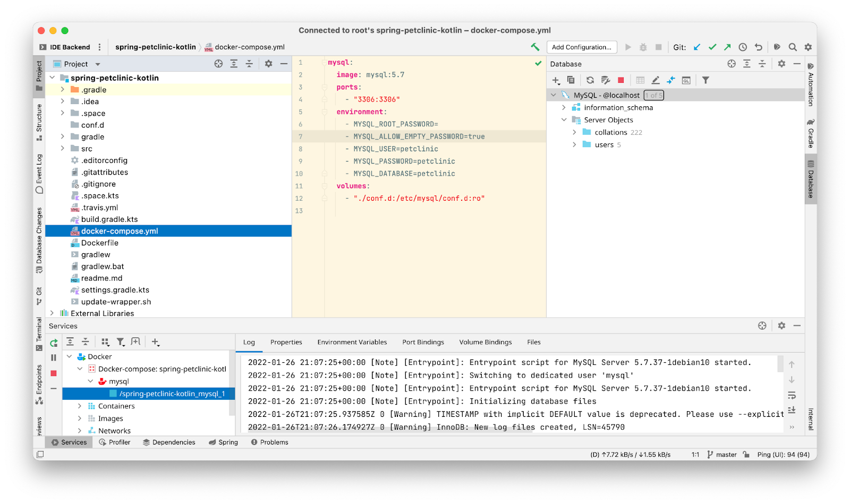Image resolution: width=850 pixels, height=504 pixels.
Task: Switch to the Environment Variables tab
Action: coord(352,342)
